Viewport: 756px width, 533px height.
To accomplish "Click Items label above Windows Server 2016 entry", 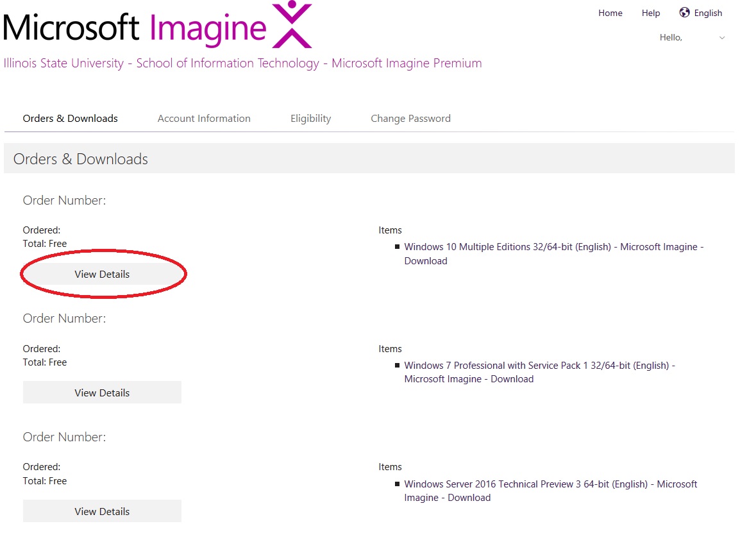I will 390,467.
